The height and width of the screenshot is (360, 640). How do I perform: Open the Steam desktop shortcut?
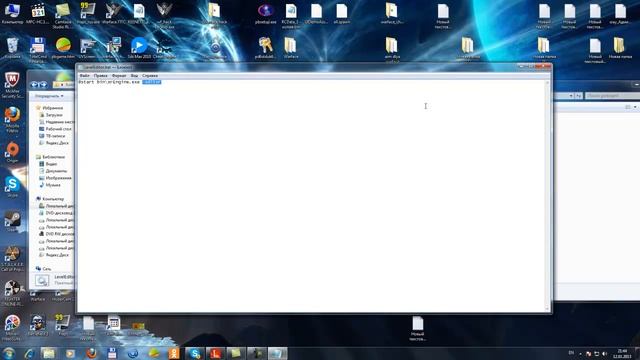point(12,221)
